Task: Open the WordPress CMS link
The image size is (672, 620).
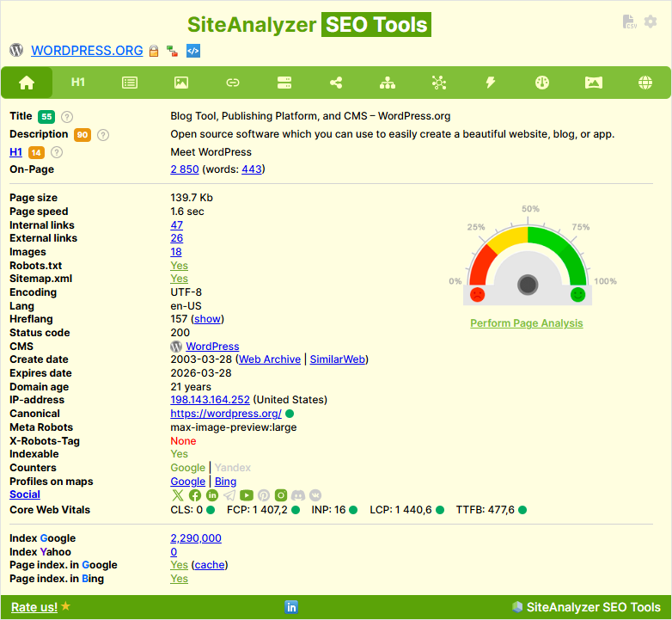Action: pos(212,347)
